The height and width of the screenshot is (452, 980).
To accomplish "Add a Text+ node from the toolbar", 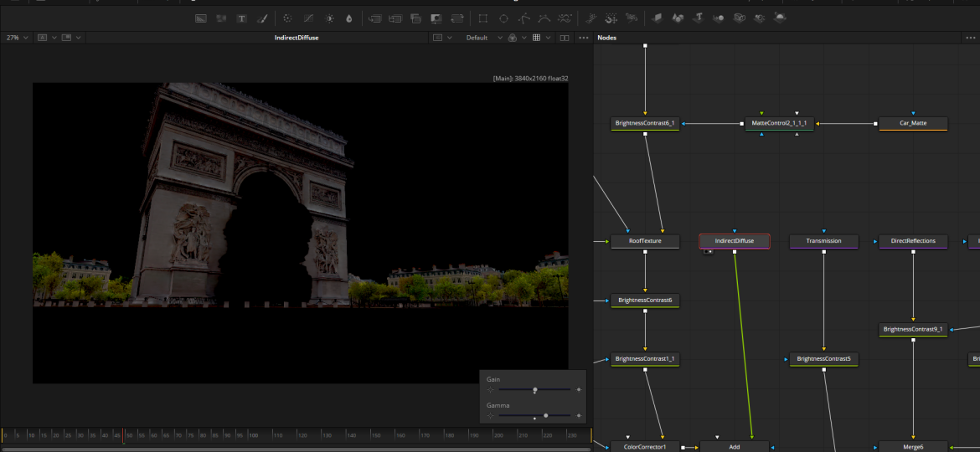I will [x=242, y=18].
